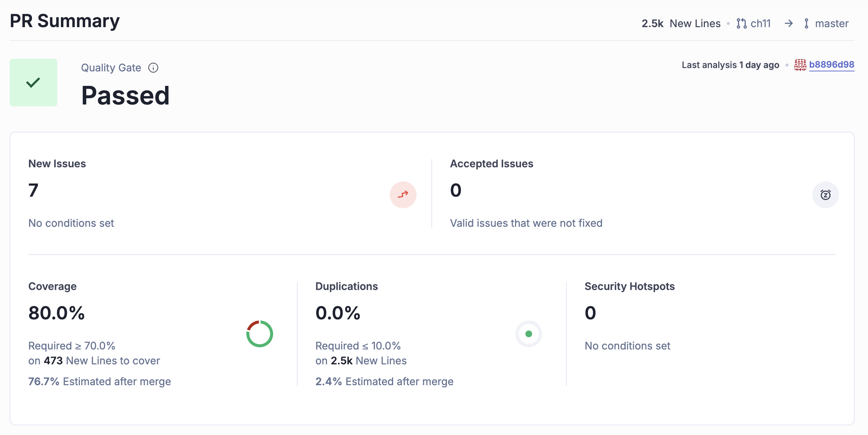Click the Accepted Issues snooze clock icon
Screen dimensions: 868x435
coord(825,194)
